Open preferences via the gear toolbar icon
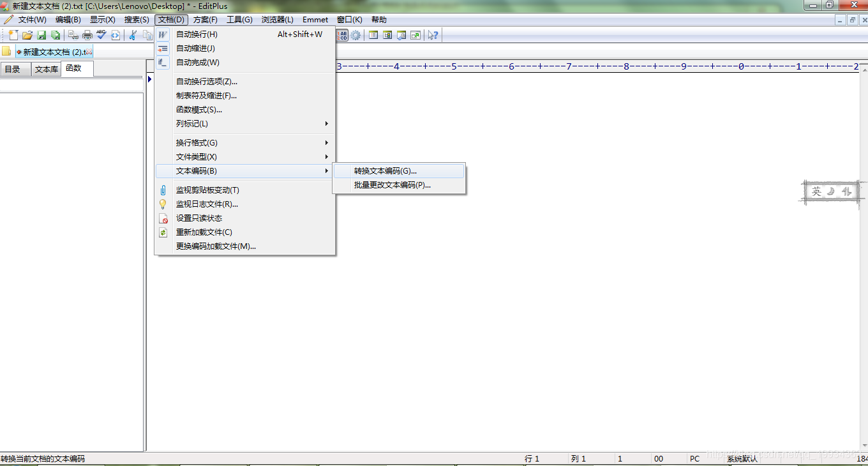Viewport: 868px width, 466px height. click(356, 35)
